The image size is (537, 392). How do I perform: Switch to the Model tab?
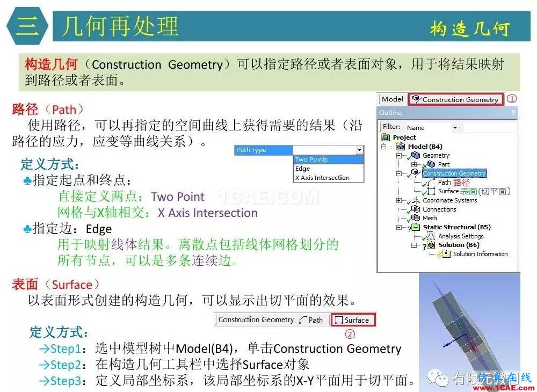tap(392, 99)
